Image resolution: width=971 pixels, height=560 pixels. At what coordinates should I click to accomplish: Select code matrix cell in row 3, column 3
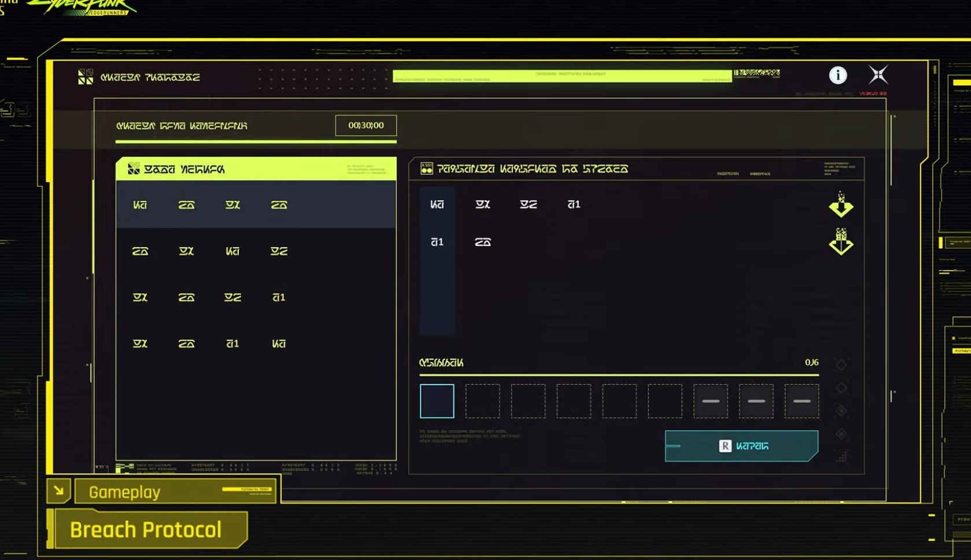(233, 297)
